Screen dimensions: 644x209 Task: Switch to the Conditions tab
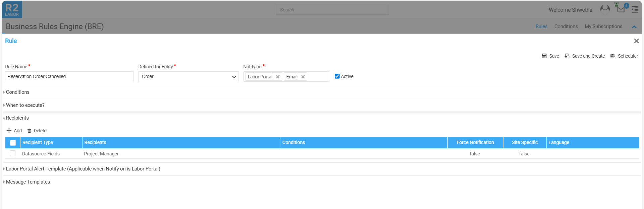point(566,26)
